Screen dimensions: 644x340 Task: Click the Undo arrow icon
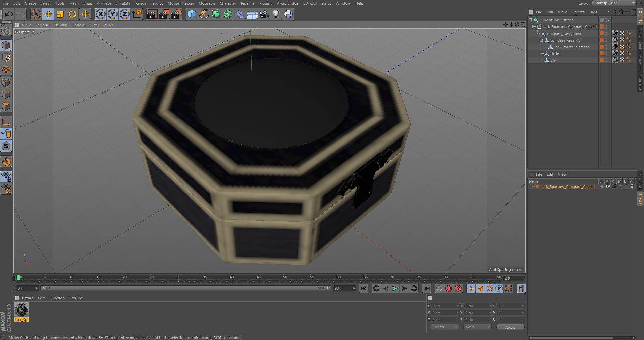coord(9,14)
